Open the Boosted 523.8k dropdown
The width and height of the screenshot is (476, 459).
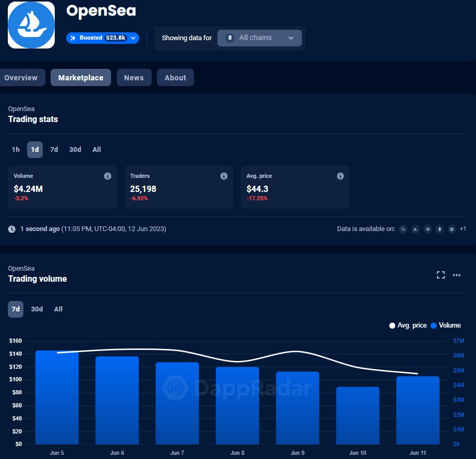(x=103, y=38)
